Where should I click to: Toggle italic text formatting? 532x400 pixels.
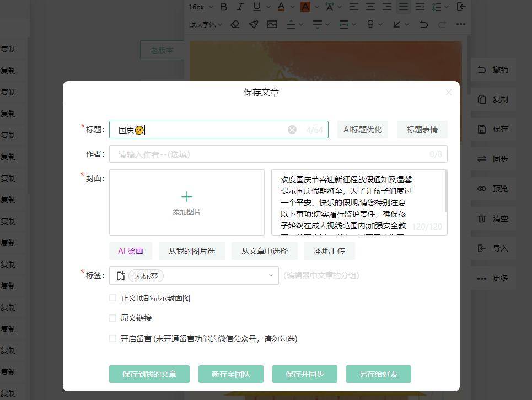(x=240, y=7)
